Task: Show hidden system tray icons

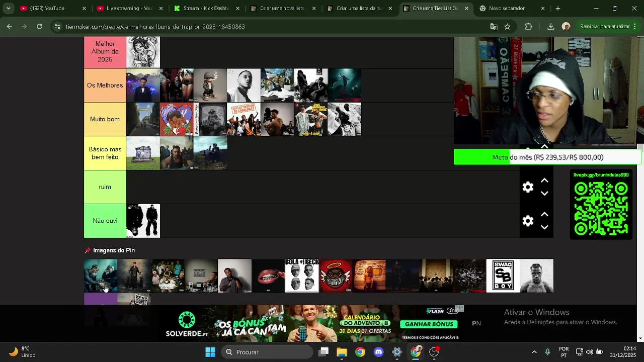Action: [534, 352]
